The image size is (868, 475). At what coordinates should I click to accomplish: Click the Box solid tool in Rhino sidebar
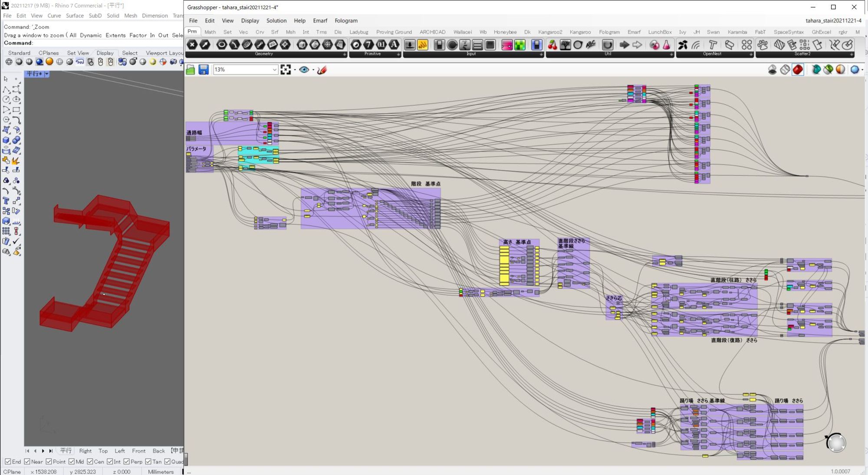coord(6,140)
